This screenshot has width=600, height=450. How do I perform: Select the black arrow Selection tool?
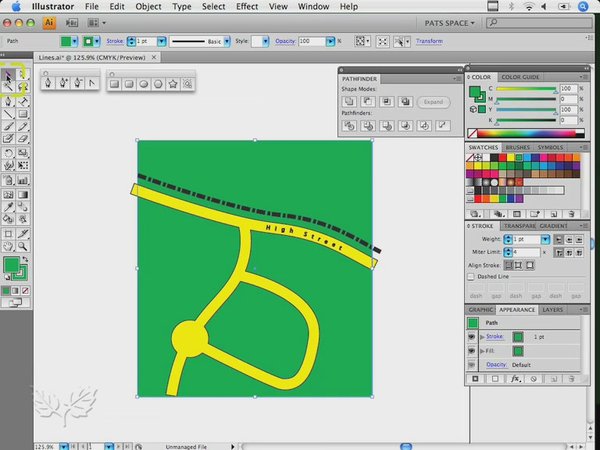click(8, 74)
